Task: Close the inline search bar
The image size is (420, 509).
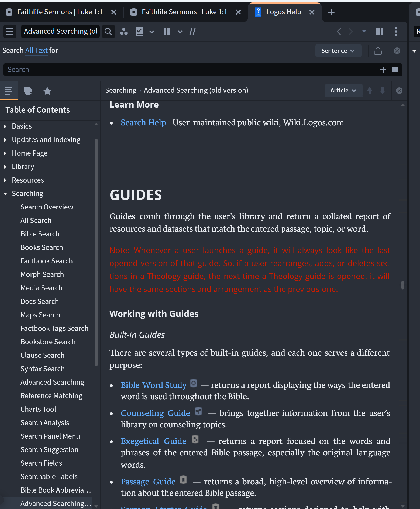Action: [397, 51]
